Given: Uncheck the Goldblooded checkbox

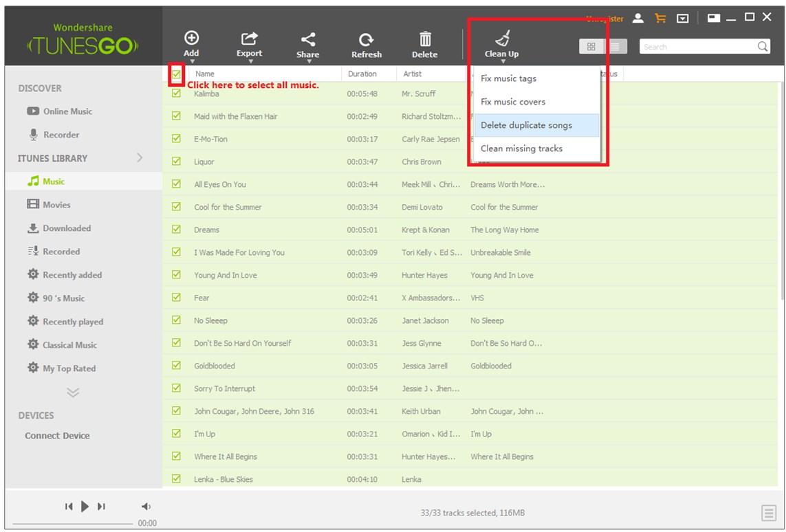Looking at the screenshot, I should 177,365.
